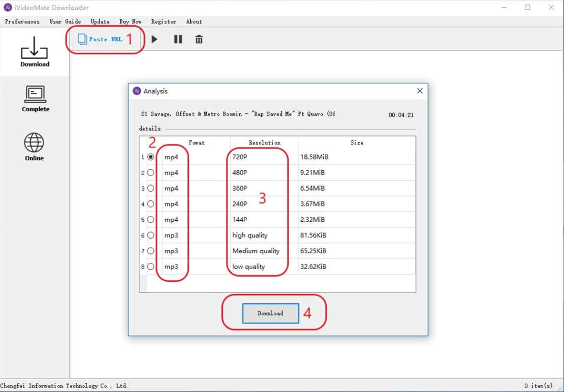This screenshot has height=392, width=564.
Task: Select the 720P mp4 radio button
Action: (x=151, y=157)
